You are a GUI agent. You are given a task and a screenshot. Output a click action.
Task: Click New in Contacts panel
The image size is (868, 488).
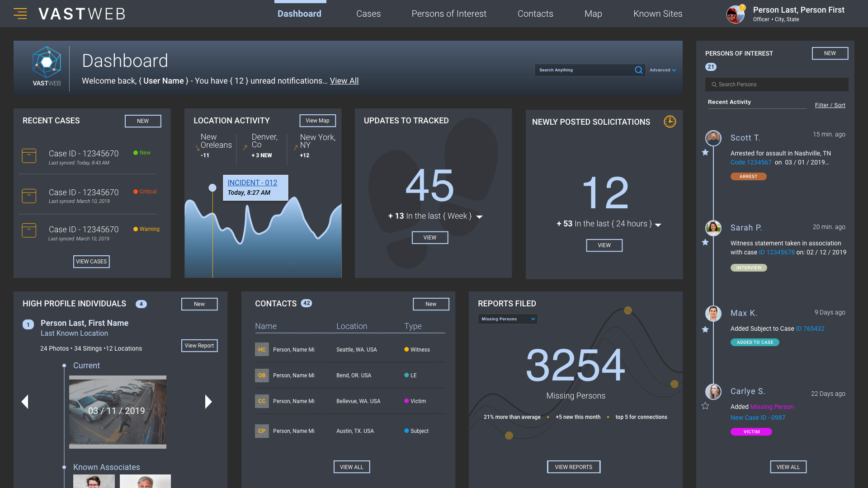[x=431, y=304]
